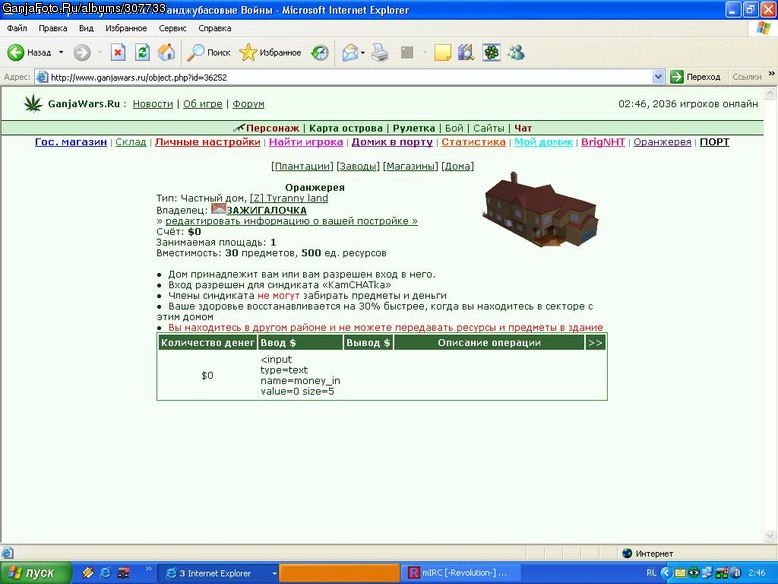This screenshot has height=584, width=778.
Task: Open the History toolbar icon
Action: pos(320,53)
